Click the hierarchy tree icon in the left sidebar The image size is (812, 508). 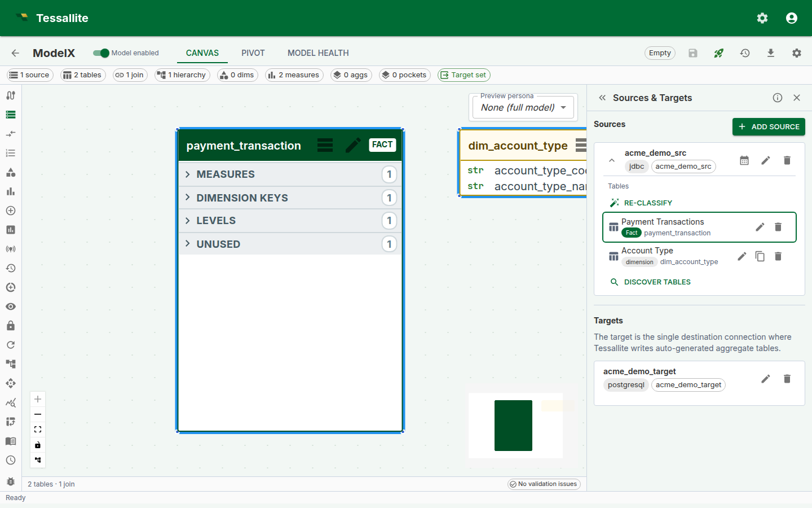tap(11, 364)
